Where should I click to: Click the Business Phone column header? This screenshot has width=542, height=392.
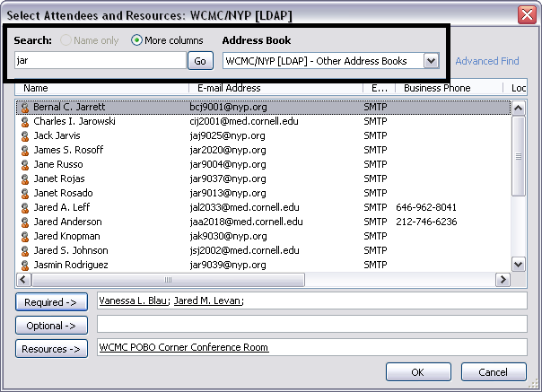point(449,88)
